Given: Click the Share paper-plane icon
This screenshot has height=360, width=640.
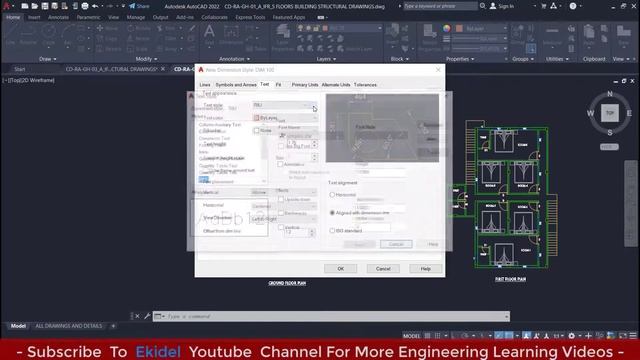Looking at the screenshot, I should (132, 6).
